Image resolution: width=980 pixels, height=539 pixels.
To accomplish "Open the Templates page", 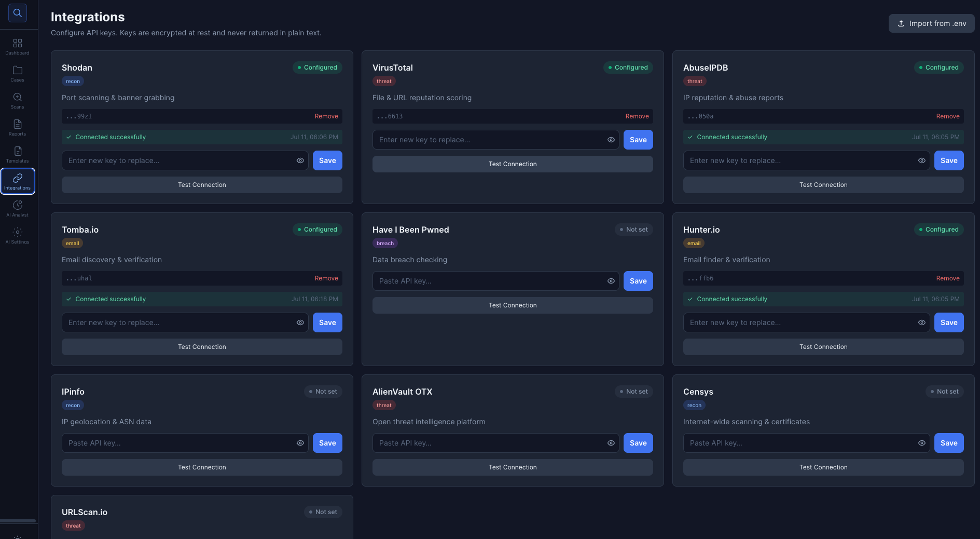I will click(18, 154).
